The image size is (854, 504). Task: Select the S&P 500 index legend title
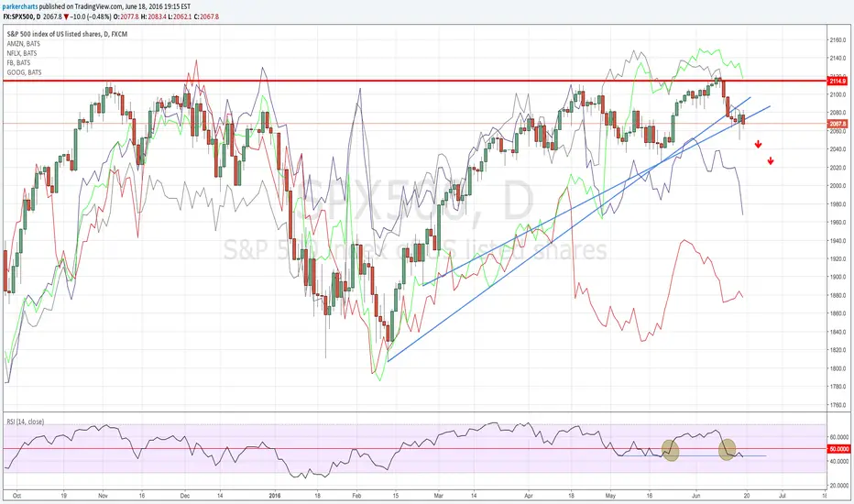pos(67,34)
